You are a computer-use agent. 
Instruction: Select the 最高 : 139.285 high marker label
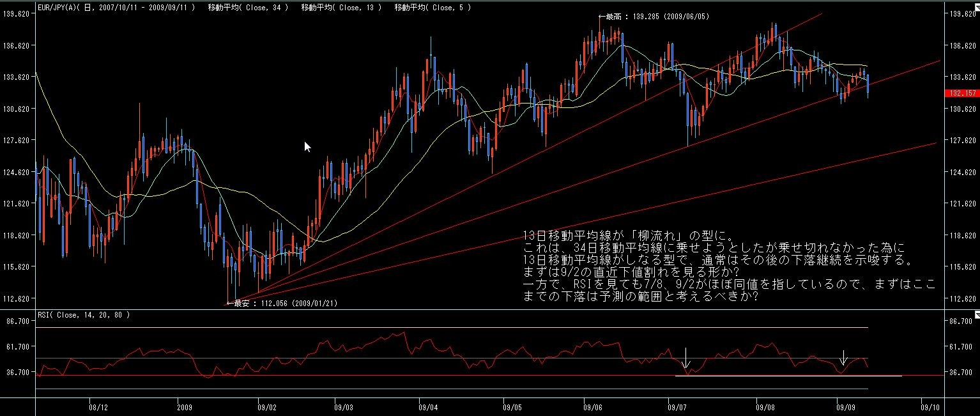[x=653, y=18]
